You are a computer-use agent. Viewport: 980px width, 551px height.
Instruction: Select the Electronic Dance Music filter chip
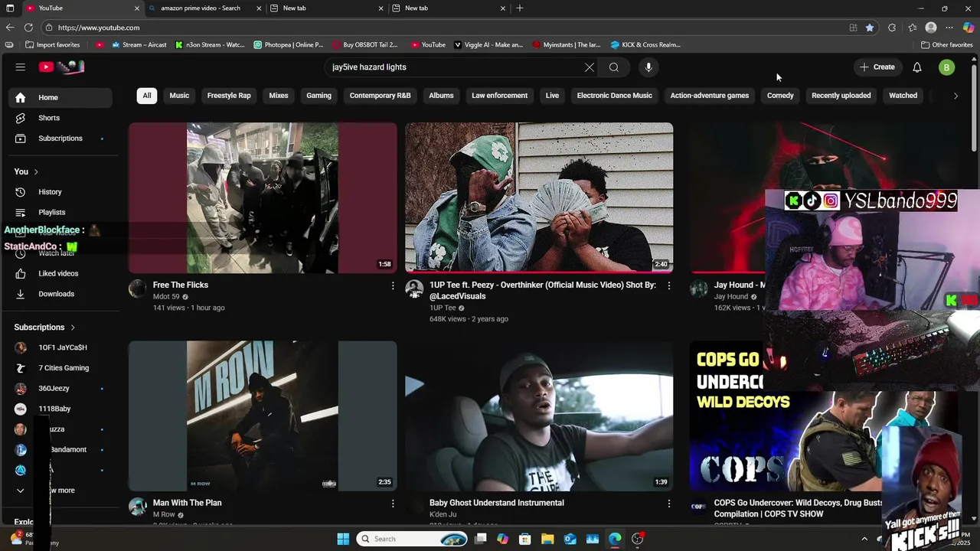click(615, 96)
